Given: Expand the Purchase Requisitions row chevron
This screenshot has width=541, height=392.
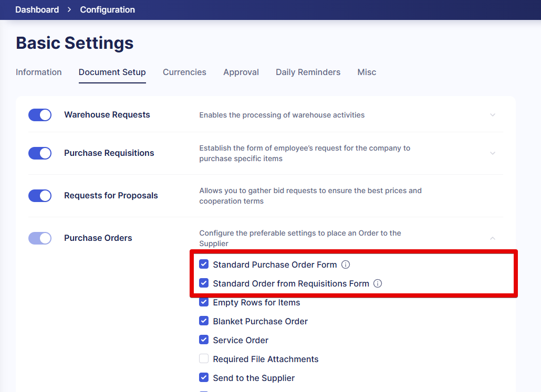Looking at the screenshot, I should pyautogui.click(x=493, y=153).
